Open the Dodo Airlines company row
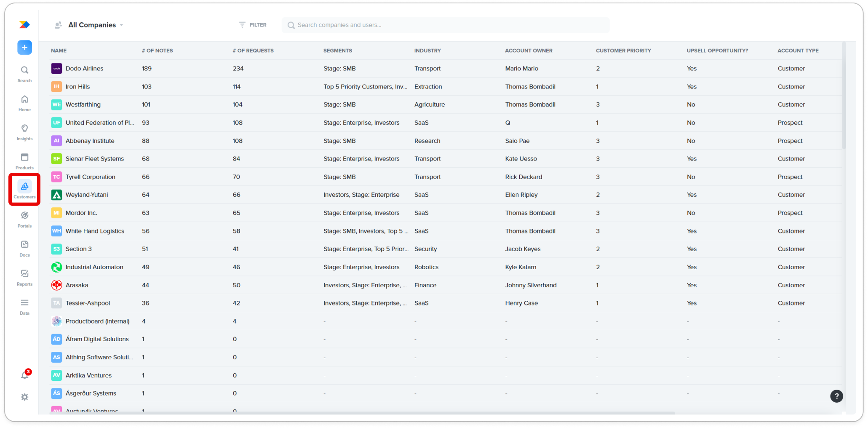Image resolution: width=868 pixels, height=428 pixels. coord(446,69)
